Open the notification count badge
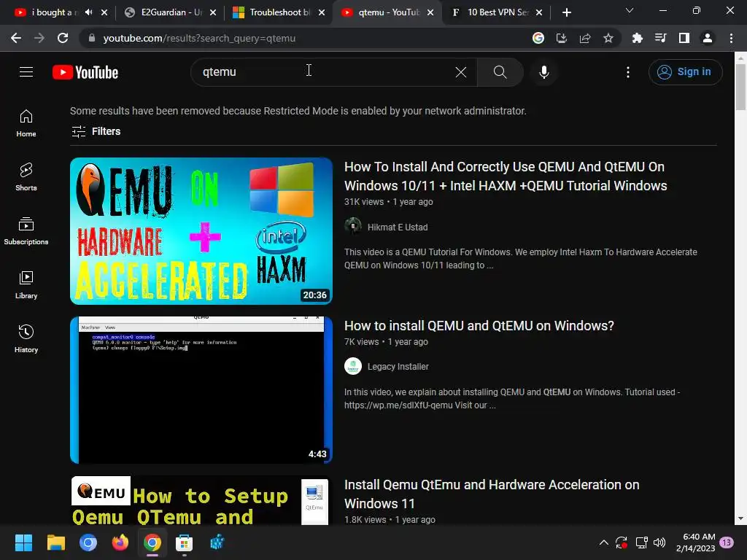Image resolution: width=747 pixels, height=560 pixels. click(727, 542)
